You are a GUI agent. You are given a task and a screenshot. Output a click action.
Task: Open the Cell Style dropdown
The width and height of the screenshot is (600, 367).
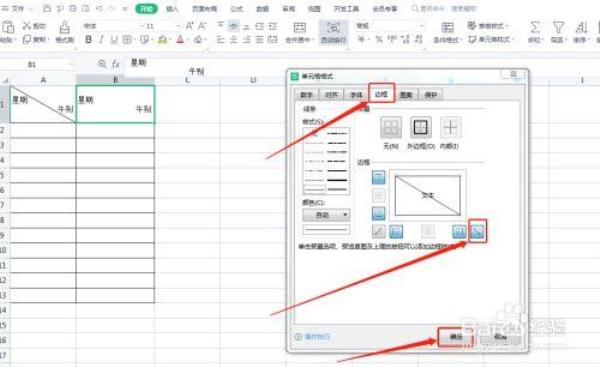click(491, 39)
